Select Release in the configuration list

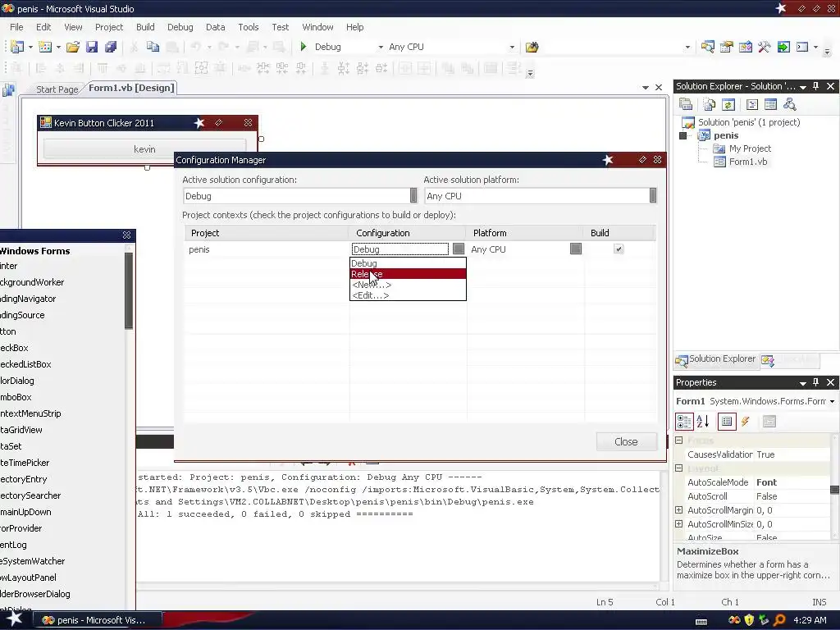click(408, 274)
